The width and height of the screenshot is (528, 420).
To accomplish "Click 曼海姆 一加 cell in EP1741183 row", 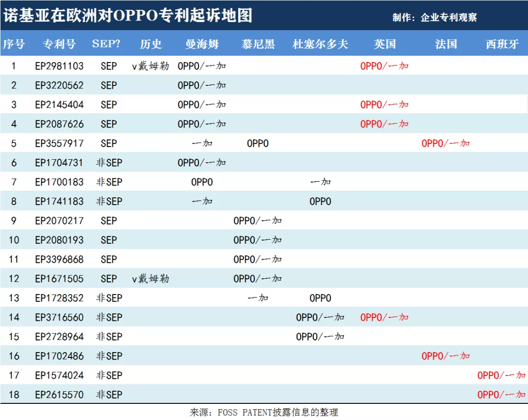I will [202, 201].
